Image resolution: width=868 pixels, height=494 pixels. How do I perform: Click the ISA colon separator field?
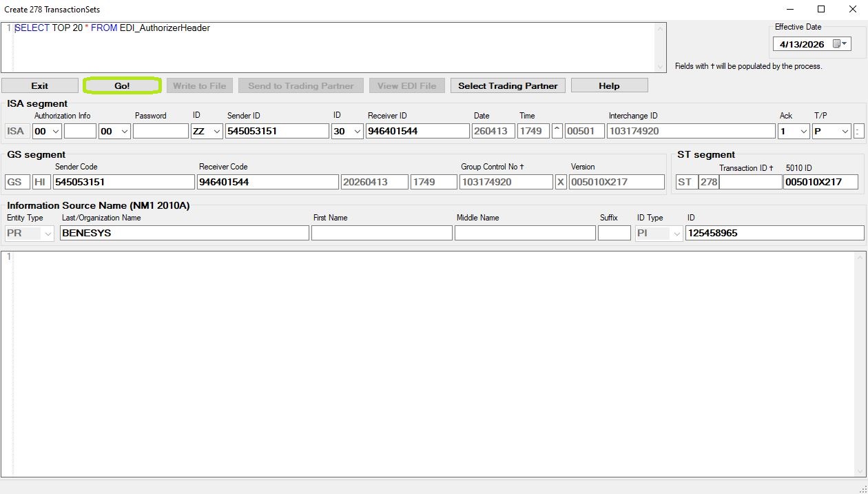(858, 131)
